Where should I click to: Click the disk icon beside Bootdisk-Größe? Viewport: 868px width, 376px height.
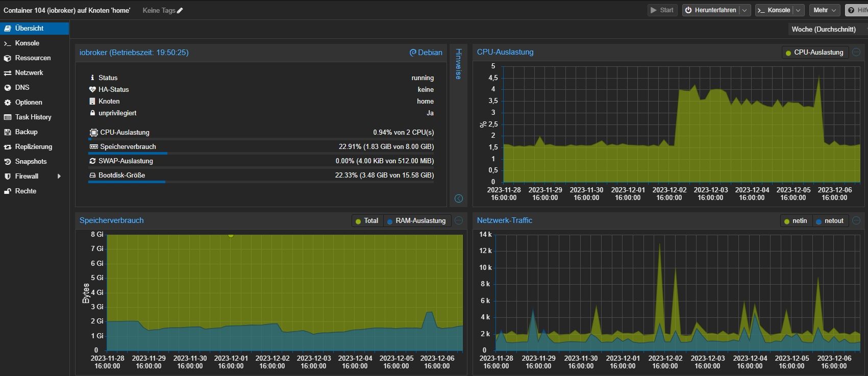coord(92,175)
